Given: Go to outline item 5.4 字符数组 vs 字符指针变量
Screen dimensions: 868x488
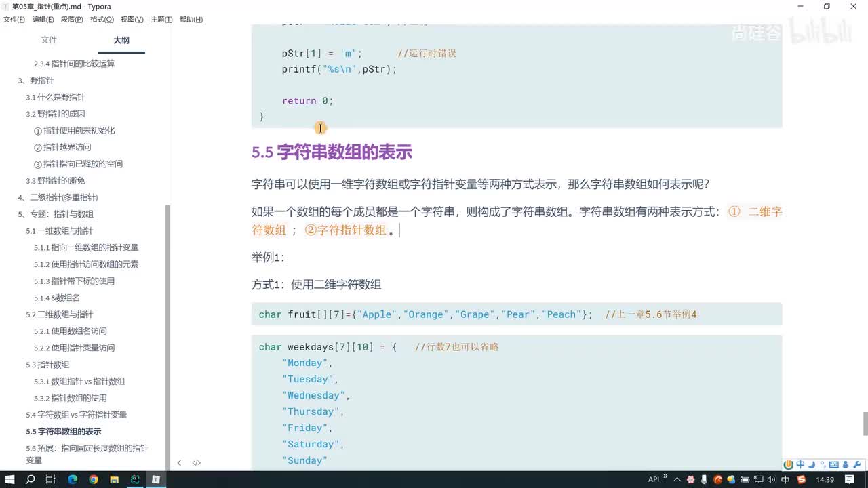Looking at the screenshot, I should [77, 415].
